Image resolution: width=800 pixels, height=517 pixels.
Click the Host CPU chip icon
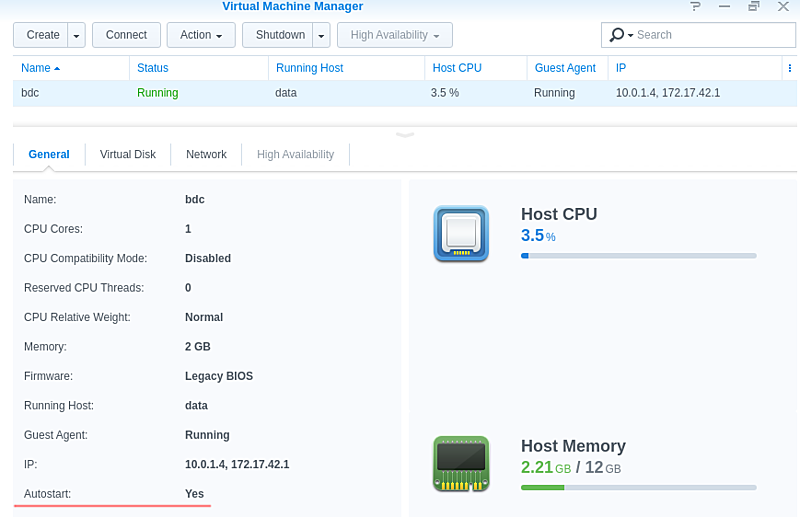tap(461, 234)
